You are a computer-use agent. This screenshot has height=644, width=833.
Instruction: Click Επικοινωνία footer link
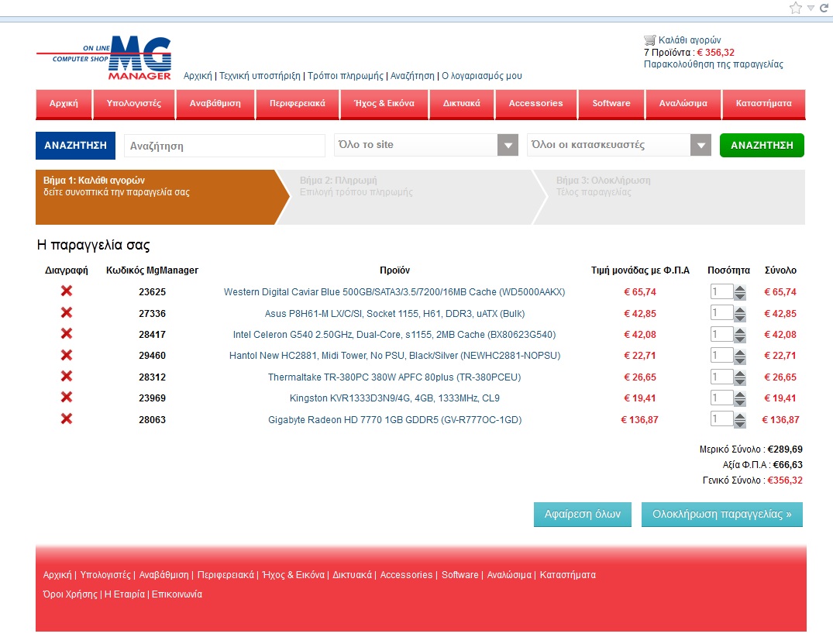click(177, 594)
